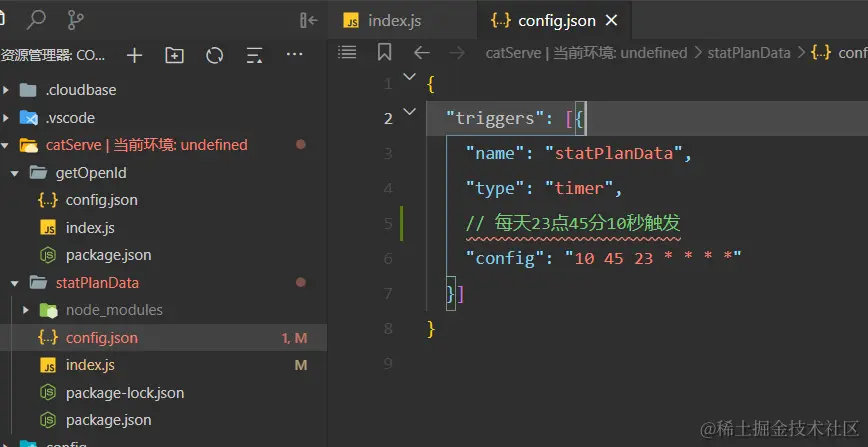The width and height of the screenshot is (868, 447).
Task: Click catServe breadcrumb segment
Action: tap(586, 53)
